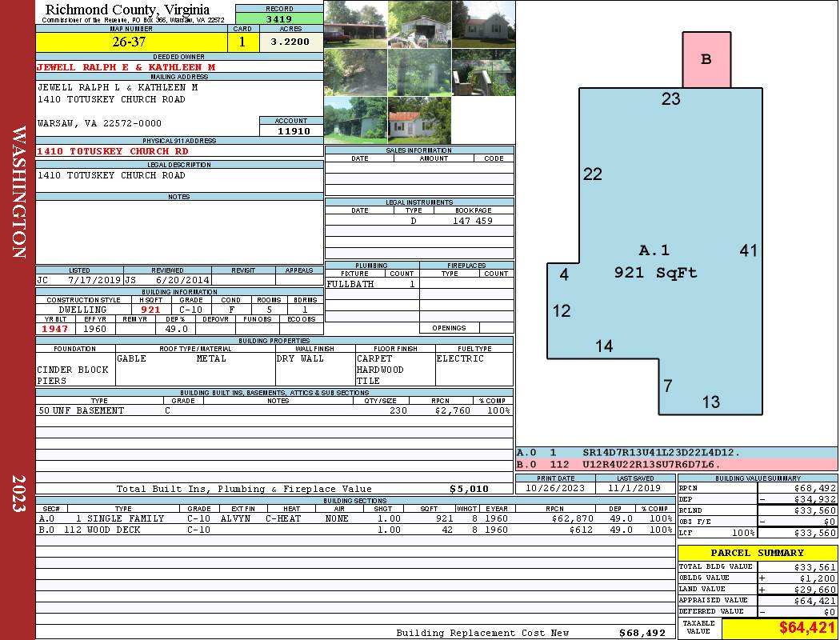Click last saved date 11/1/2019
The width and height of the screenshot is (840, 640).
[635, 488]
